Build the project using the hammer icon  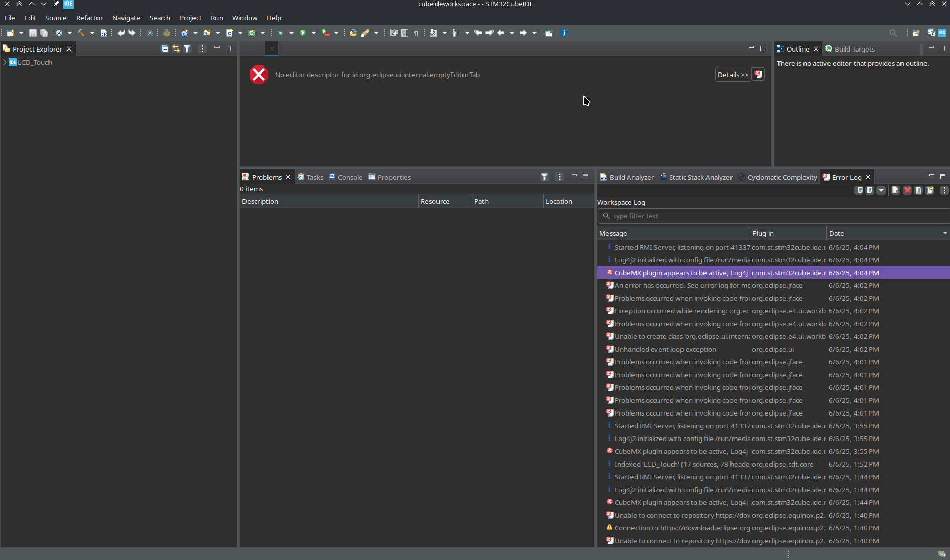81,33
